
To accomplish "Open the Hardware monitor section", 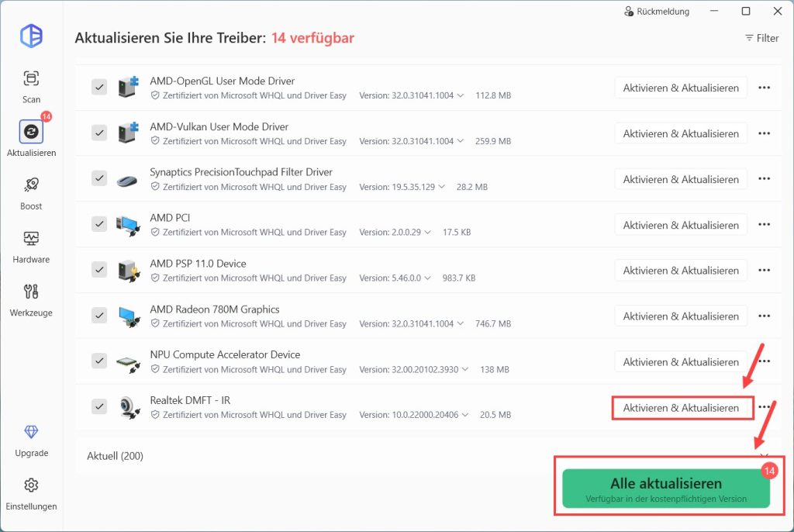I will tap(31, 247).
